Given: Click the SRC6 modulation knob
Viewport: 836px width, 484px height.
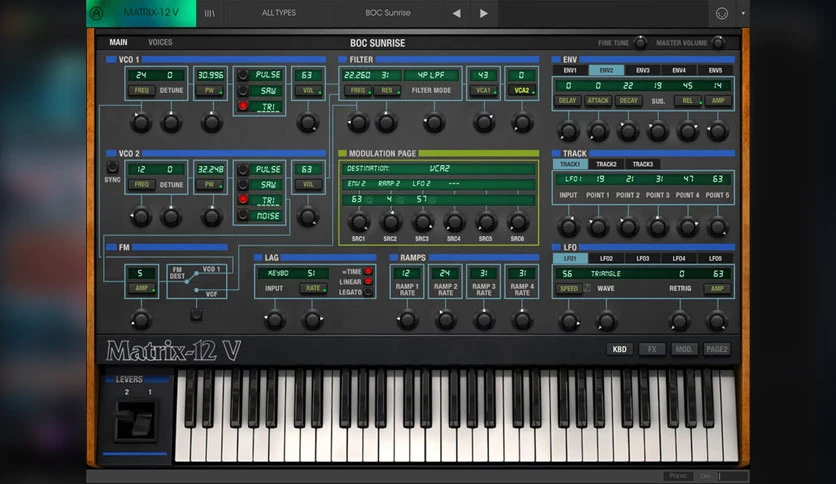Looking at the screenshot, I should click(x=517, y=222).
